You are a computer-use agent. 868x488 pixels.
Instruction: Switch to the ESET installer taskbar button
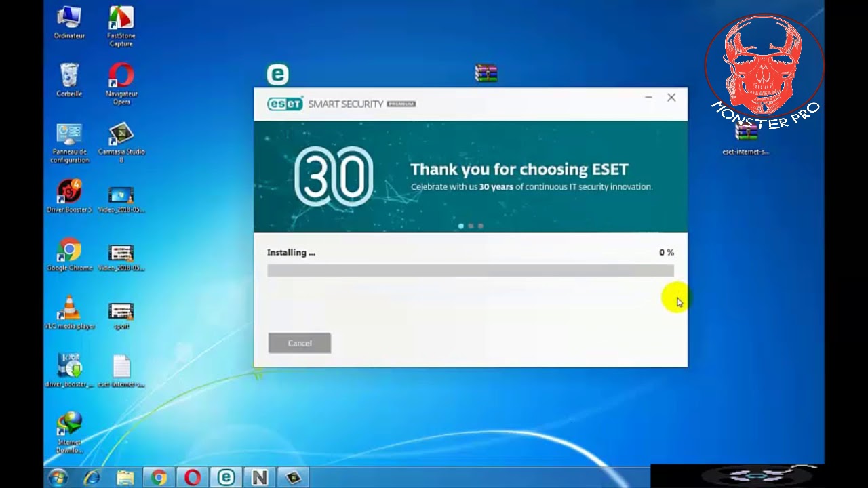pyautogui.click(x=226, y=477)
